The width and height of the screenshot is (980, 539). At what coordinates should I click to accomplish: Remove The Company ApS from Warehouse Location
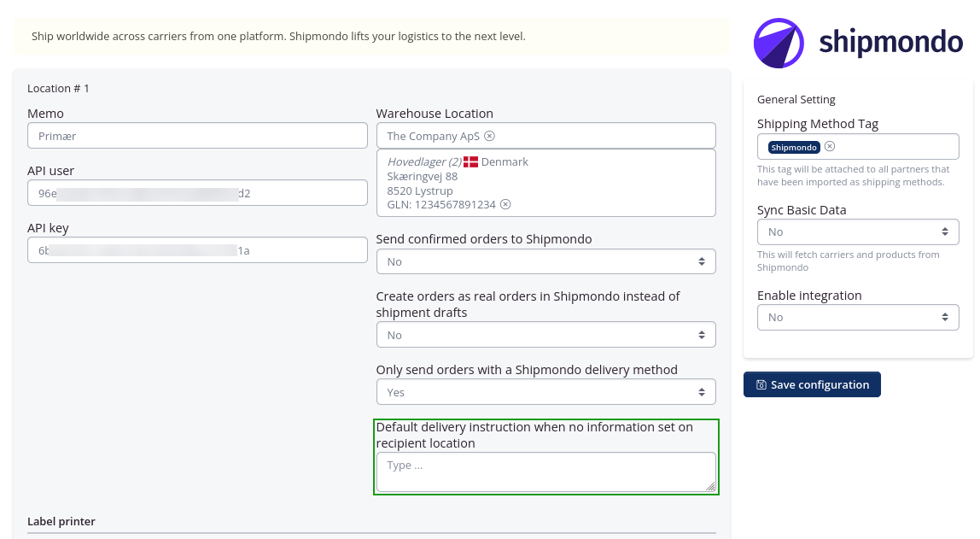(489, 136)
